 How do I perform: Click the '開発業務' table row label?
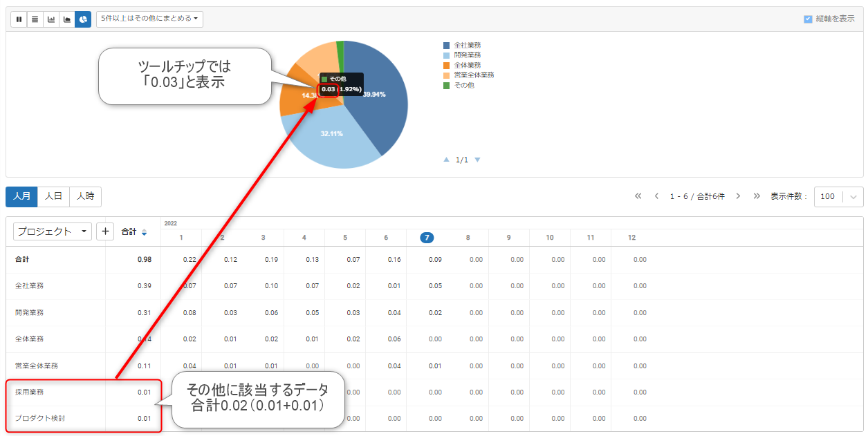(29, 312)
